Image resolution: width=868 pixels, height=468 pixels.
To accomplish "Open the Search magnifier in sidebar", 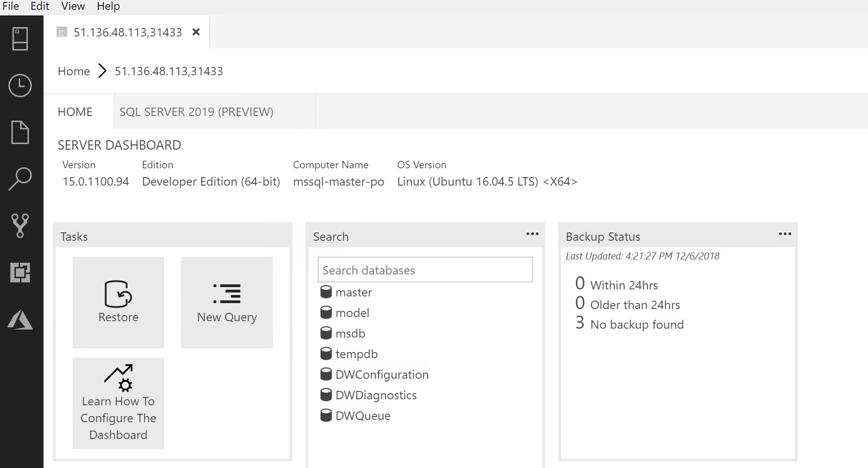I will click(20, 179).
